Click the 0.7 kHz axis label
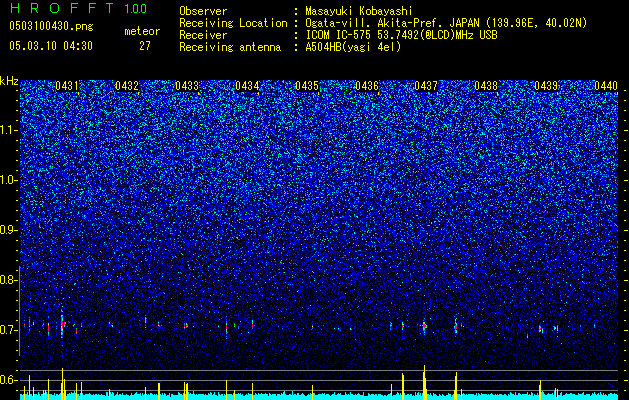Viewport: 629px width, 400px height. pyautogui.click(x=7, y=330)
